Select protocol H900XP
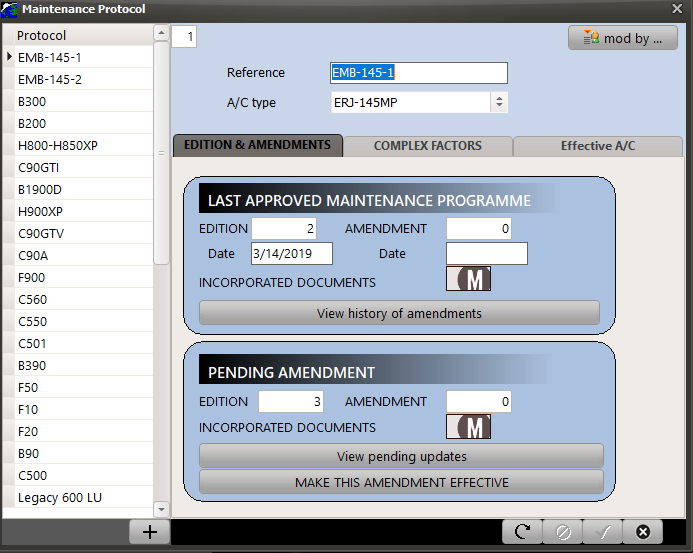 [84, 212]
